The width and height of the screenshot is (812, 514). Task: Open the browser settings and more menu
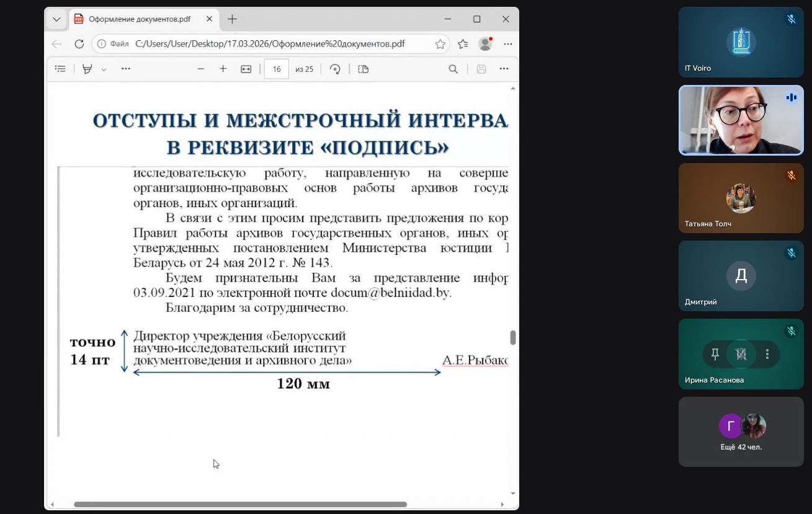coord(507,44)
